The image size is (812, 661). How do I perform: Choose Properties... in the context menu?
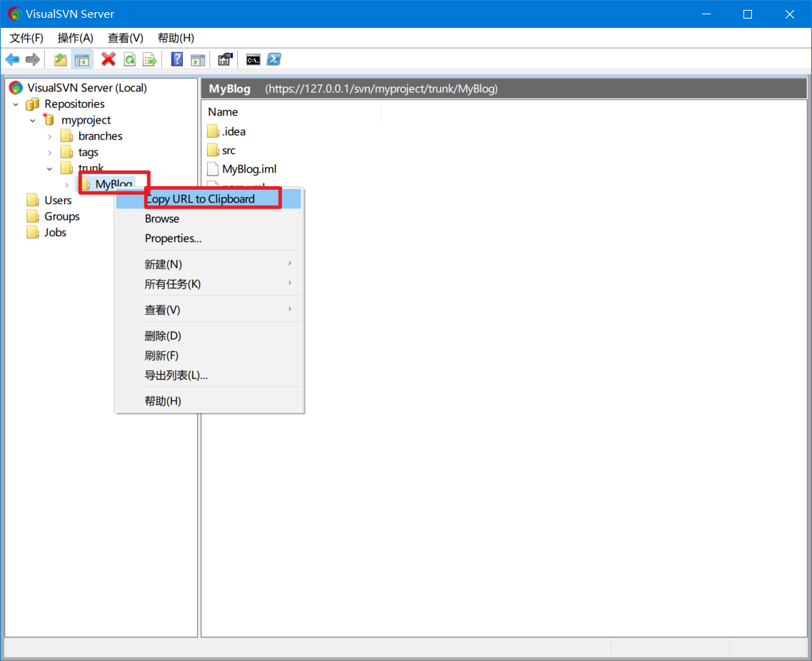tap(209, 238)
